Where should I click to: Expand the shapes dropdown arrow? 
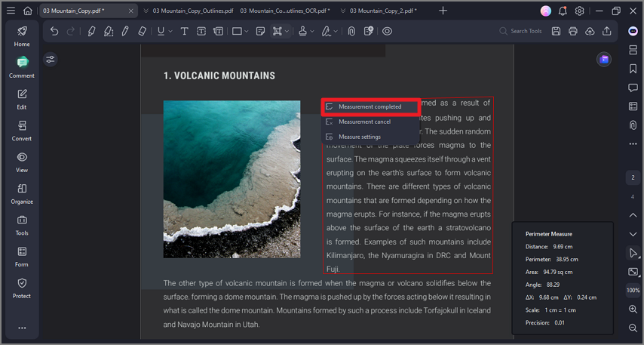(247, 31)
